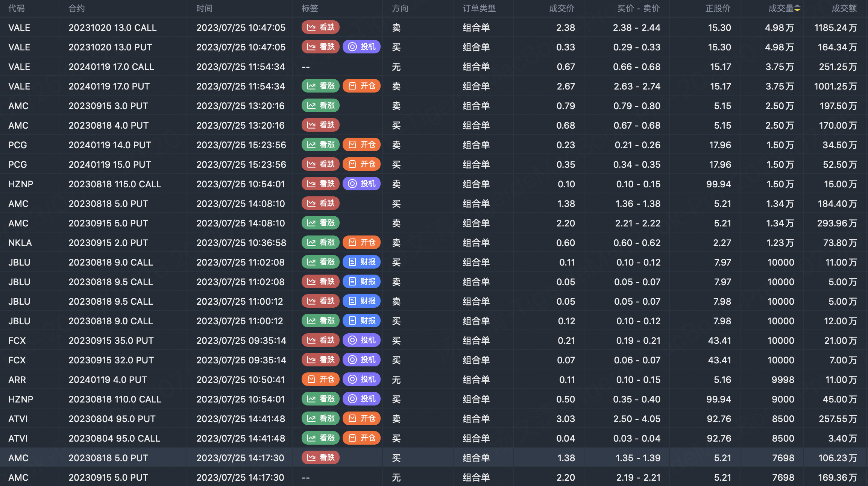Select contract 20230915 35.0 PUT
868x486 pixels.
click(111, 340)
